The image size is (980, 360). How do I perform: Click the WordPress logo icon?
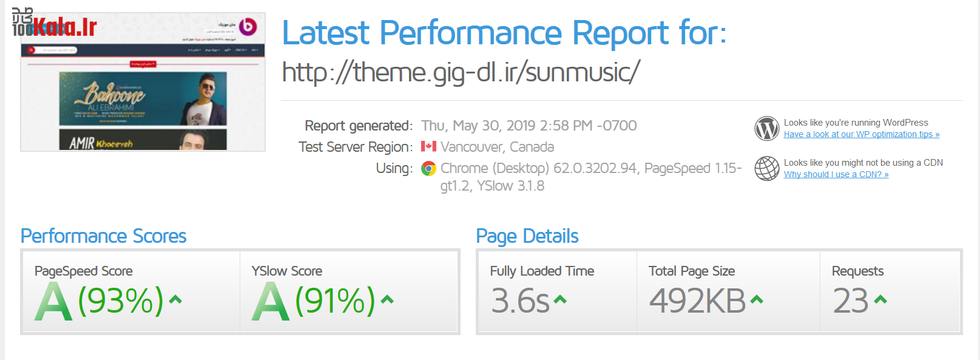coord(766,128)
